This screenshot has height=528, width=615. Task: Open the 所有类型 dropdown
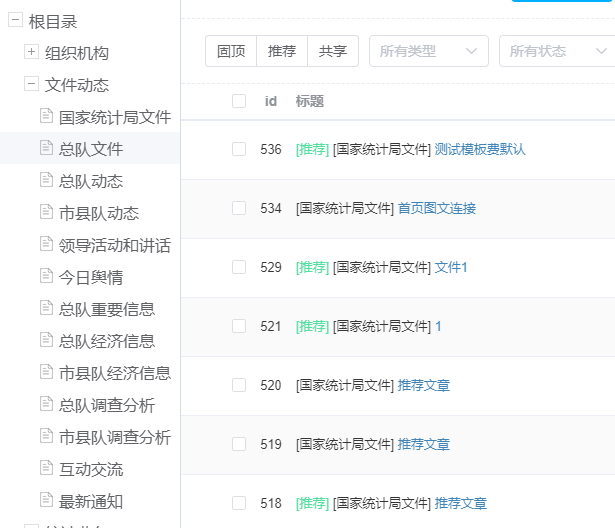coord(428,51)
